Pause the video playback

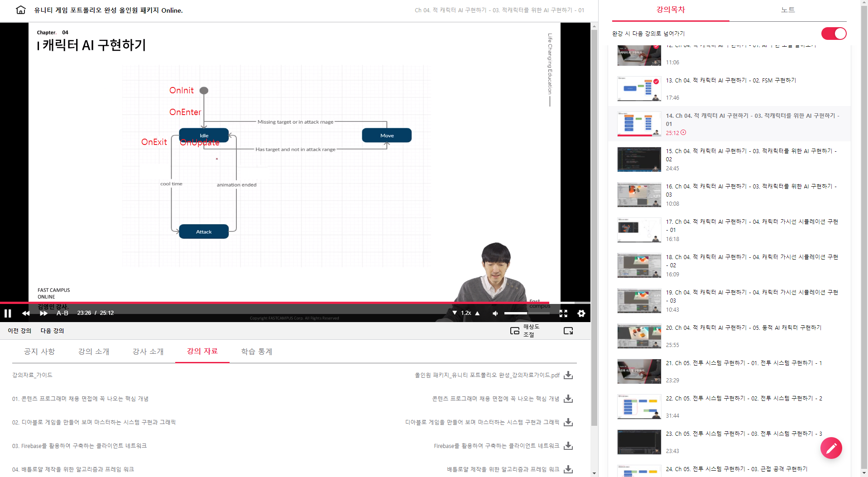pos(8,313)
